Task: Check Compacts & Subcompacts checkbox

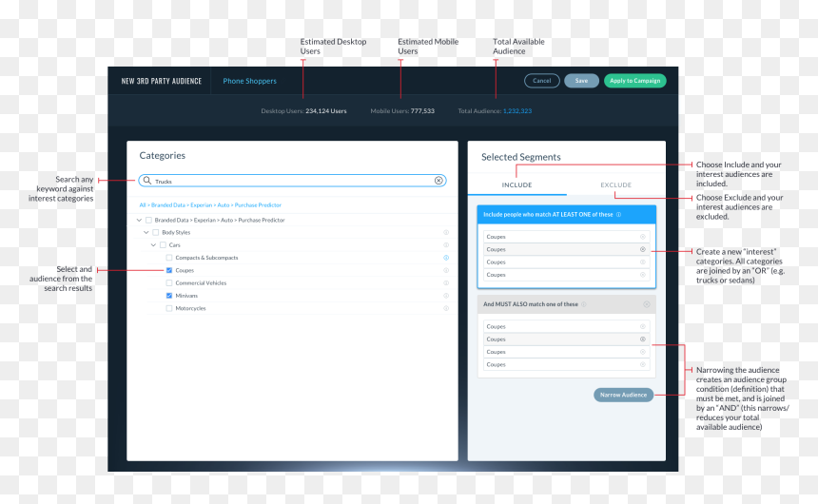Action: coord(169,258)
